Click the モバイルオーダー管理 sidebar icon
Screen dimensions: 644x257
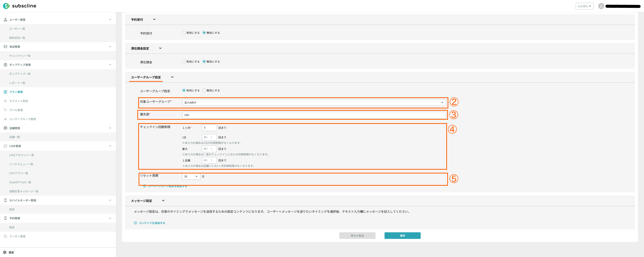coord(6,201)
